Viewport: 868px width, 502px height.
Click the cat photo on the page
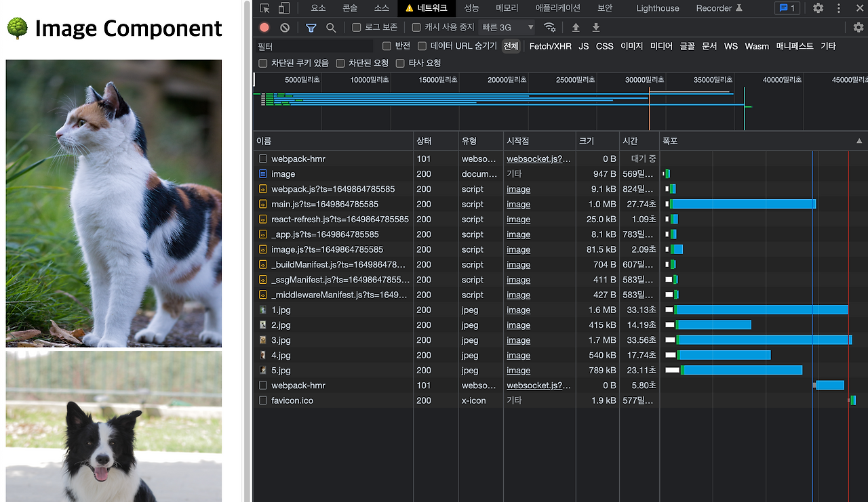(114, 203)
